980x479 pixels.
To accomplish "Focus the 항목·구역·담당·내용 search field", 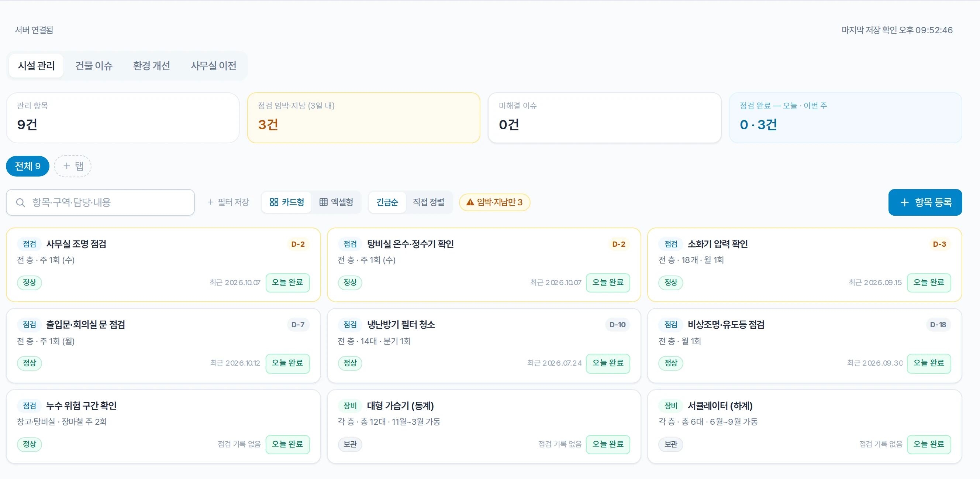I will (100, 202).
